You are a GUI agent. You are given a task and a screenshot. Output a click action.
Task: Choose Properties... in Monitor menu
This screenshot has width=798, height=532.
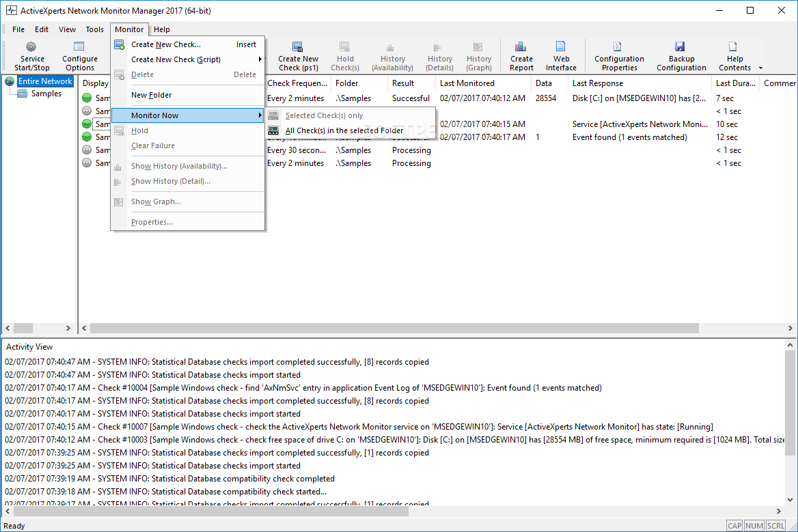coord(188,222)
